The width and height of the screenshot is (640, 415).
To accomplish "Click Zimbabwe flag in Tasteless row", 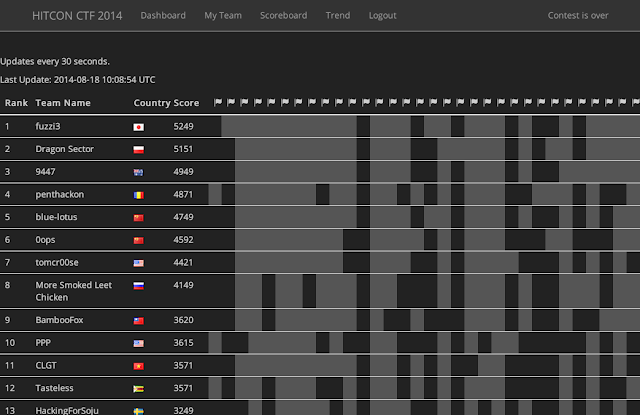I will (138, 389).
